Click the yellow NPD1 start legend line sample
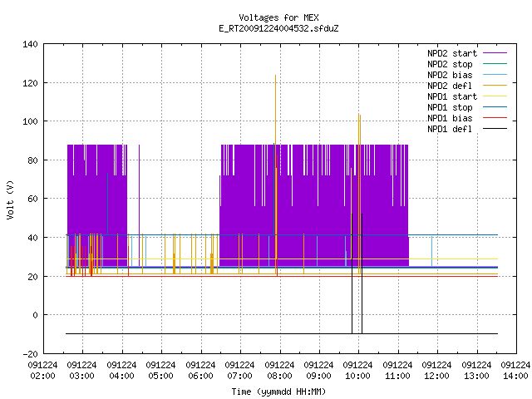Screen dimensions: 532x399 pyautogui.click(x=495, y=96)
